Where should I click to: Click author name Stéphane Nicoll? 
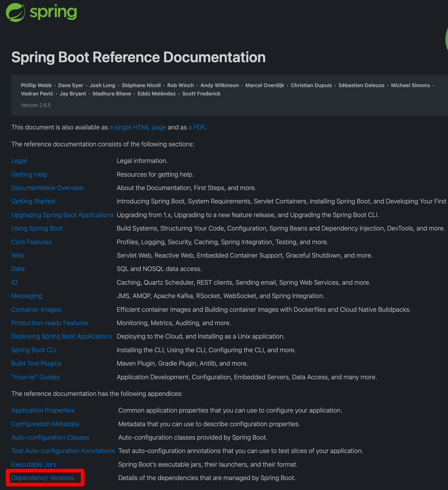(x=141, y=85)
